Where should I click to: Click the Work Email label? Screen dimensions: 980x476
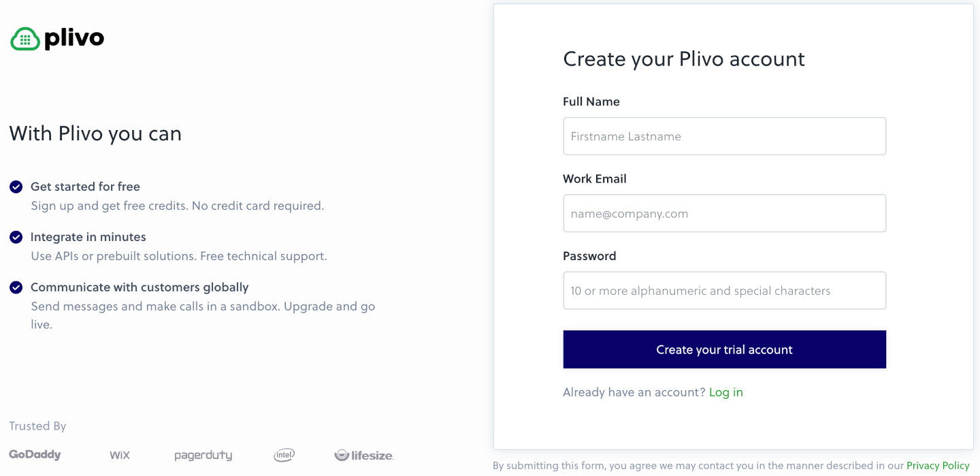point(595,178)
